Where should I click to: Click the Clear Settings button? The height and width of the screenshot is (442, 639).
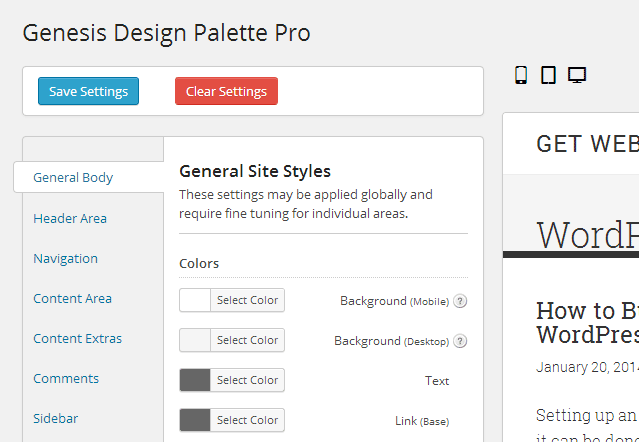coord(226,91)
